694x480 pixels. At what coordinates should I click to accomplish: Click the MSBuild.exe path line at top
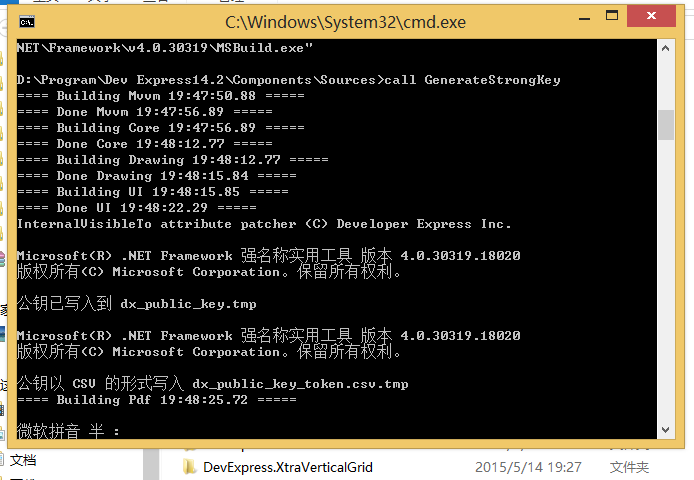coord(165,48)
